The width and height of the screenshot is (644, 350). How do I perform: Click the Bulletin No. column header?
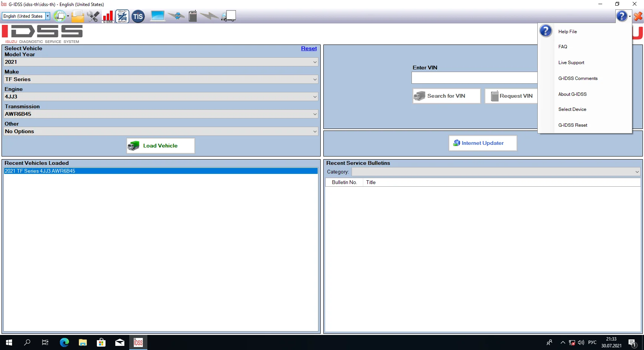coord(344,182)
